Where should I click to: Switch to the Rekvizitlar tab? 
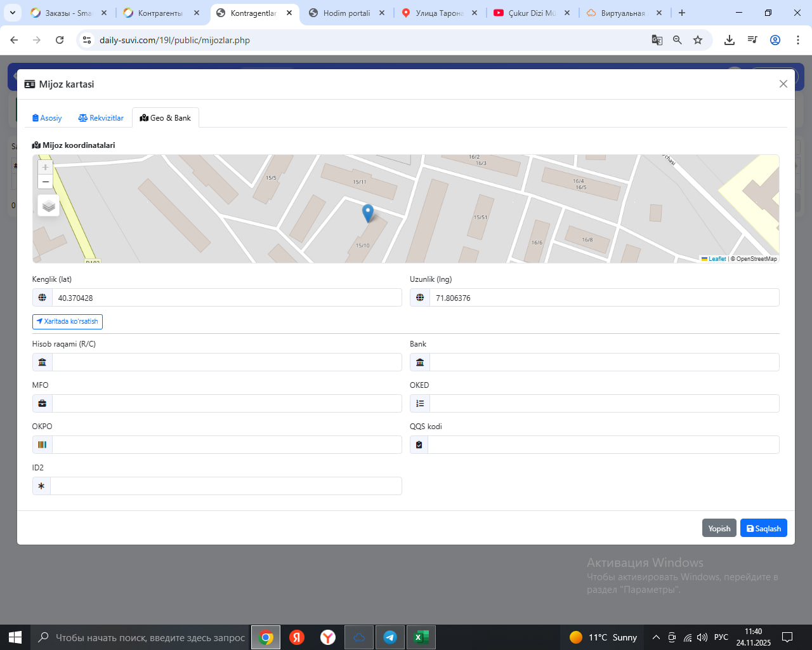tap(101, 118)
